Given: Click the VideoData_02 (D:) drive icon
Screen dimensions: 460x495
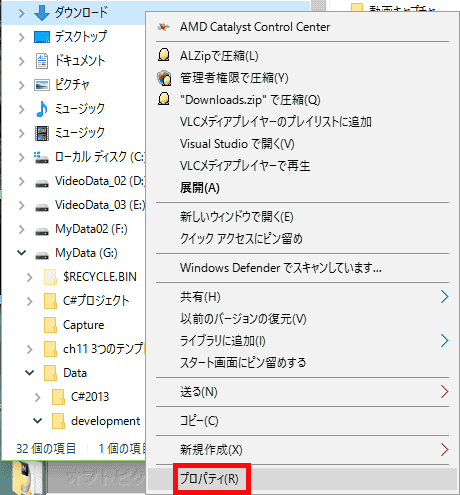Looking at the screenshot, I should (x=42, y=183).
